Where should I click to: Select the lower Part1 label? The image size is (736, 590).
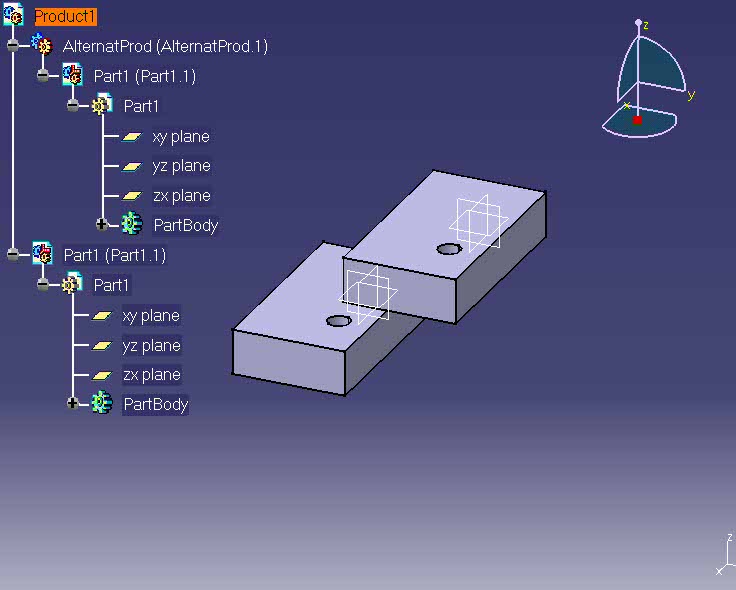tap(111, 285)
